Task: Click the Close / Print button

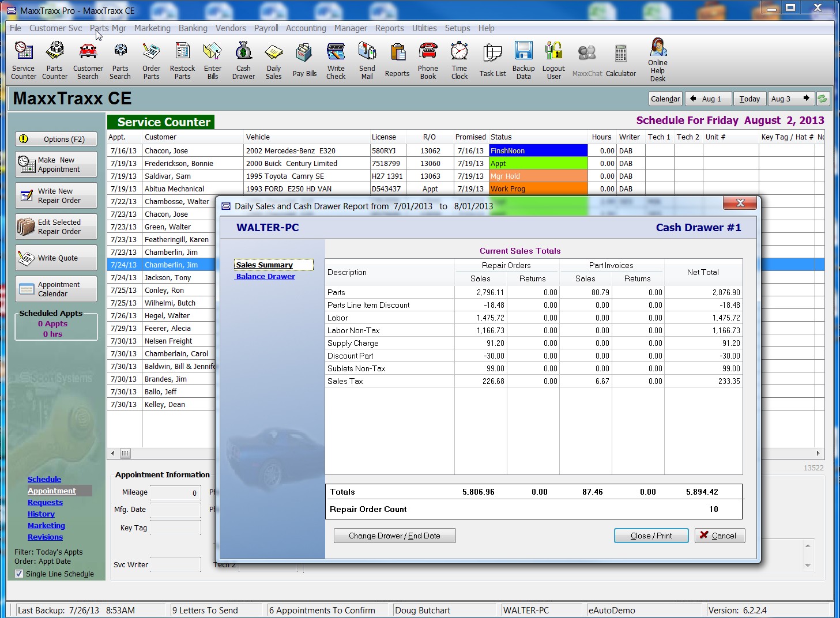Action: click(651, 536)
